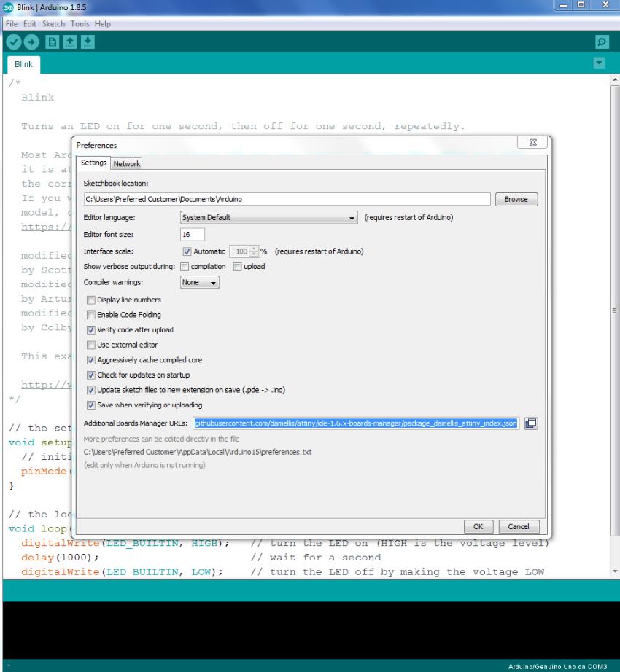Save the sketch with the Save icon

click(x=88, y=42)
